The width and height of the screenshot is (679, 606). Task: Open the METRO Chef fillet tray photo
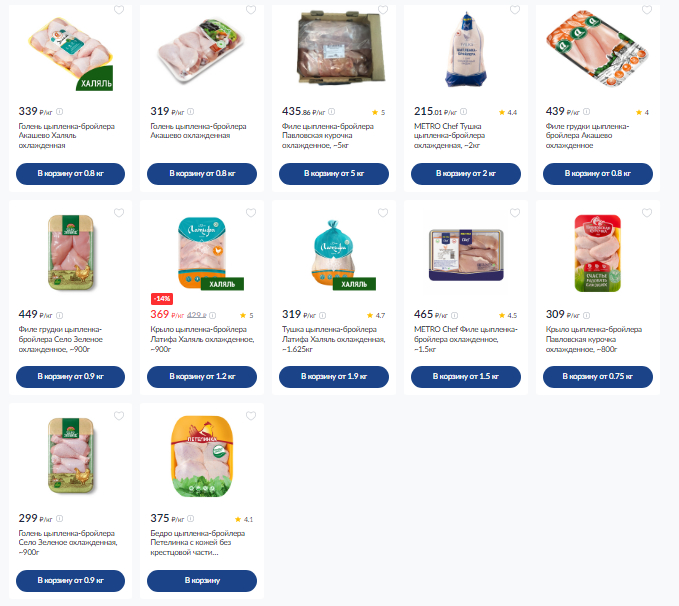[x=466, y=255]
